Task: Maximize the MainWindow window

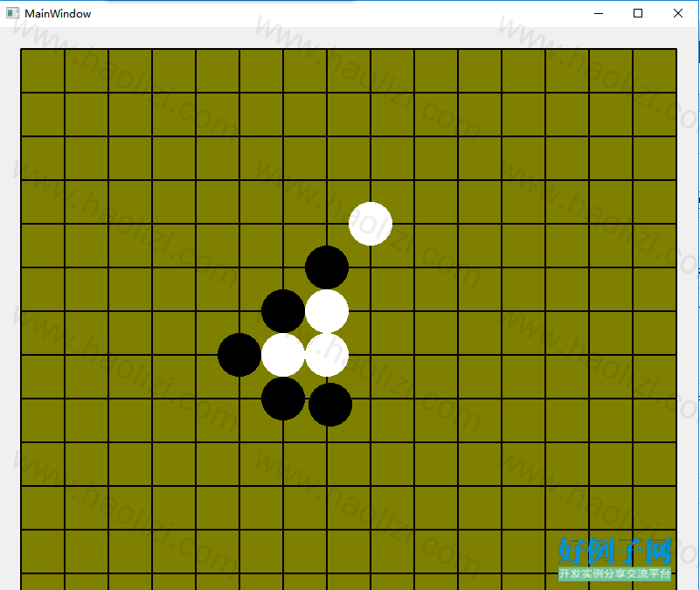Action: 638,13
